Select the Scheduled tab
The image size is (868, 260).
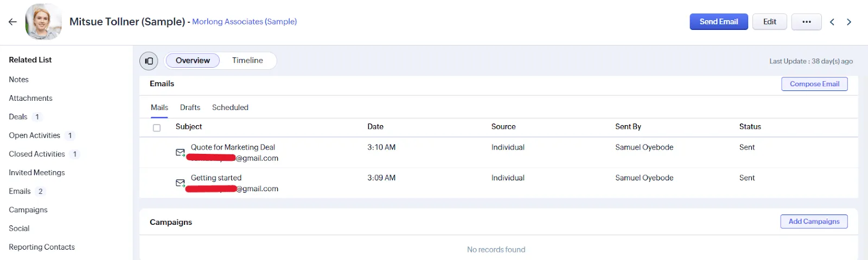point(230,107)
